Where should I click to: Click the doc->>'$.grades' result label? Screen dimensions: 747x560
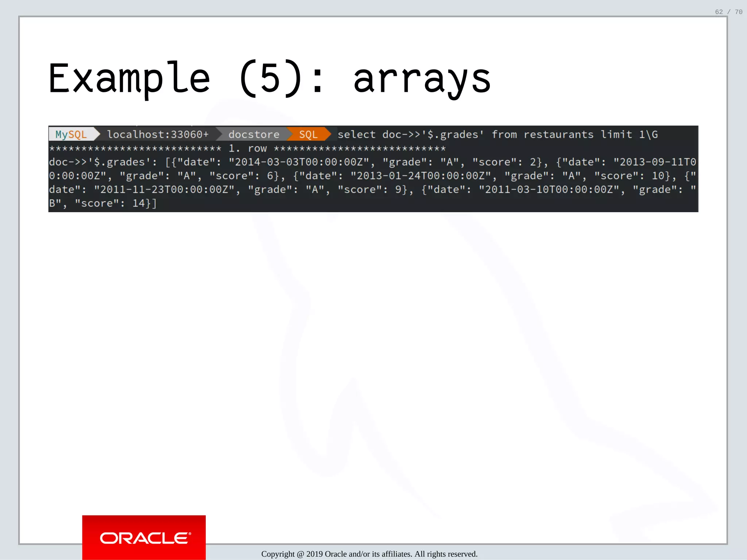click(x=103, y=162)
